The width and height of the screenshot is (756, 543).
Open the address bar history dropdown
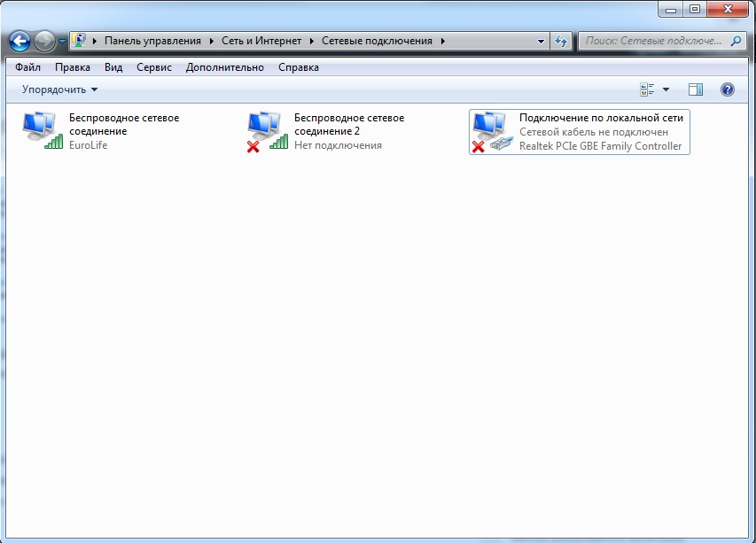click(x=542, y=41)
